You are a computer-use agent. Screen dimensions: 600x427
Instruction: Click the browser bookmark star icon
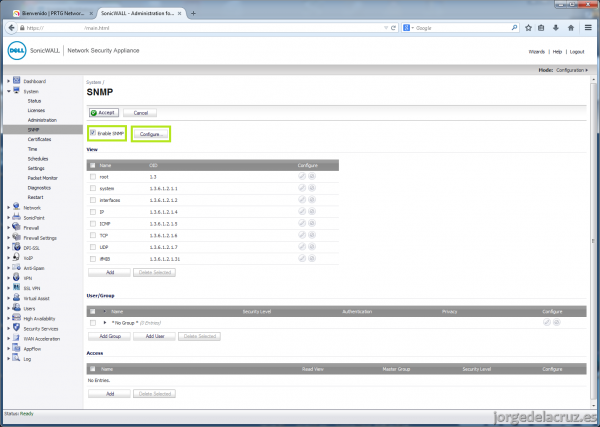click(528, 28)
